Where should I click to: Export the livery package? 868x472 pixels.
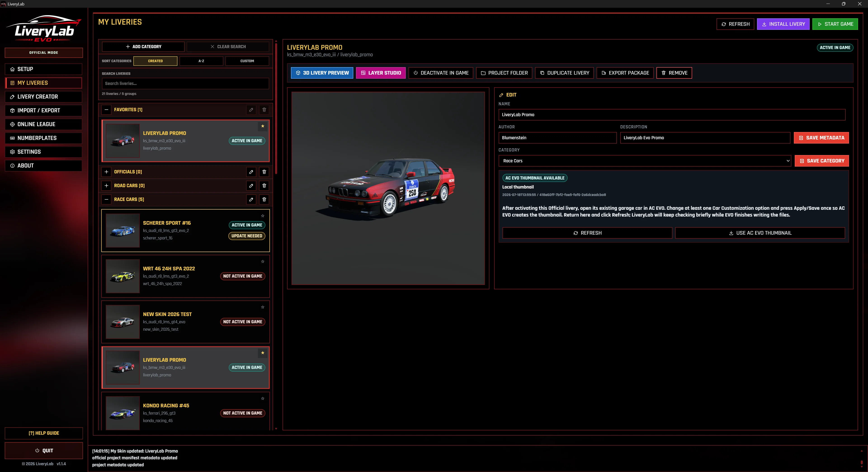point(625,73)
